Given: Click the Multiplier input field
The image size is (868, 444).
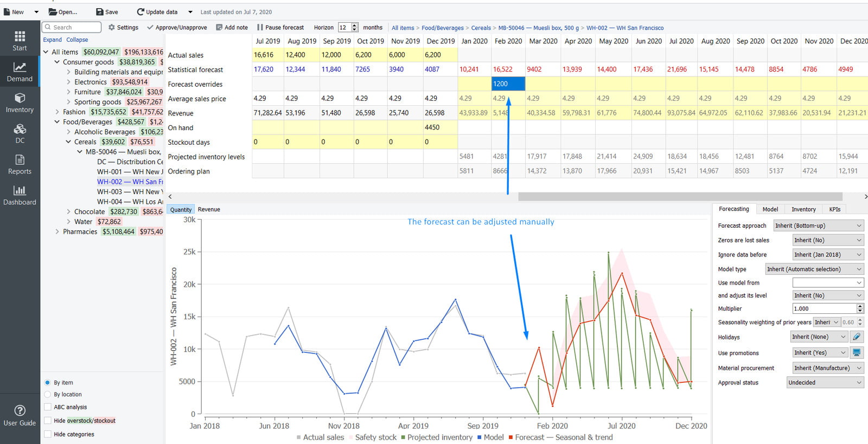Looking at the screenshot, I should point(824,308).
